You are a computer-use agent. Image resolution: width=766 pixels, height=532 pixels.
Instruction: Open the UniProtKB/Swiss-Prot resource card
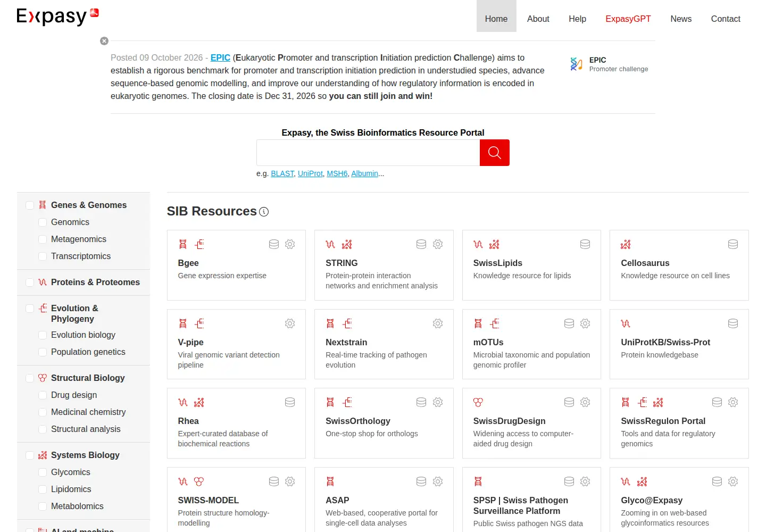point(679,344)
